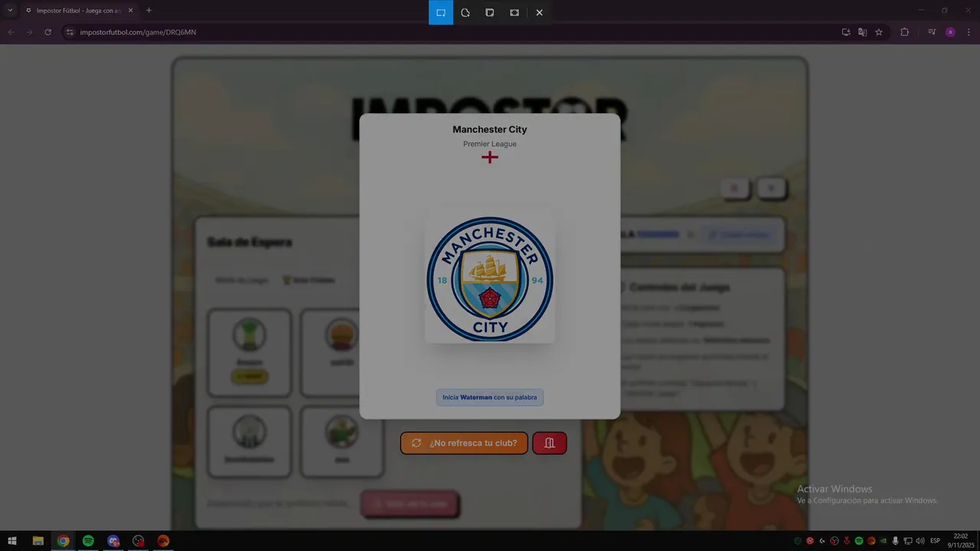Image resolution: width=980 pixels, height=551 pixels.
Task: Click ESP language indicator in taskbar
Action: [x=935, y=541]
